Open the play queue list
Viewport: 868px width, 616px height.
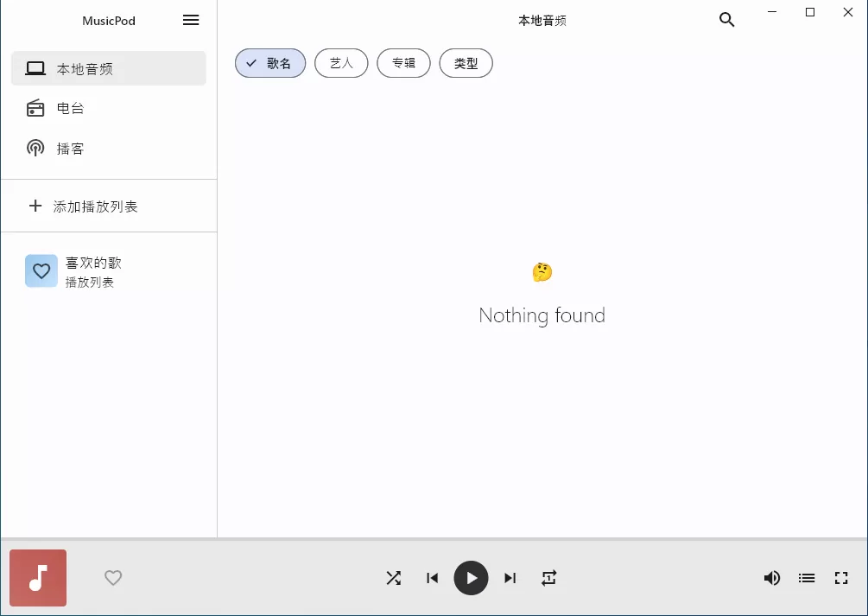point(807,578)
